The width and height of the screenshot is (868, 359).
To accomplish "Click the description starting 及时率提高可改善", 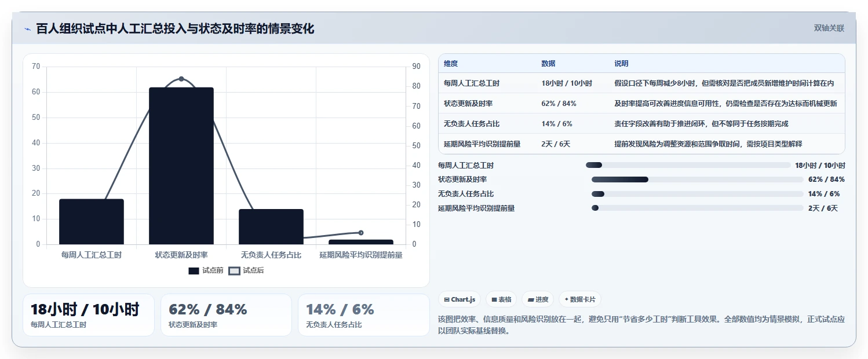I will [725, 104].
